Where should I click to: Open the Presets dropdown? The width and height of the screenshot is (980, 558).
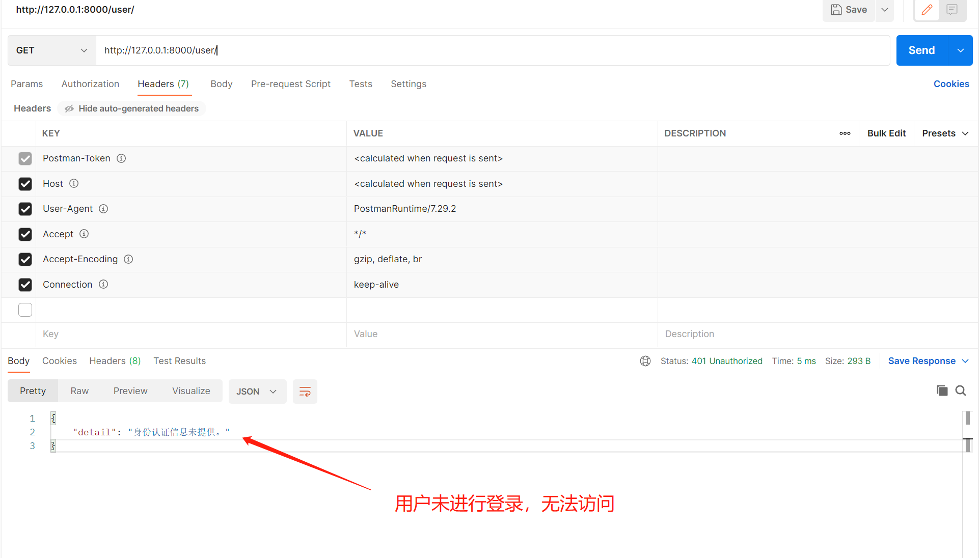click(x=945, y=133)
